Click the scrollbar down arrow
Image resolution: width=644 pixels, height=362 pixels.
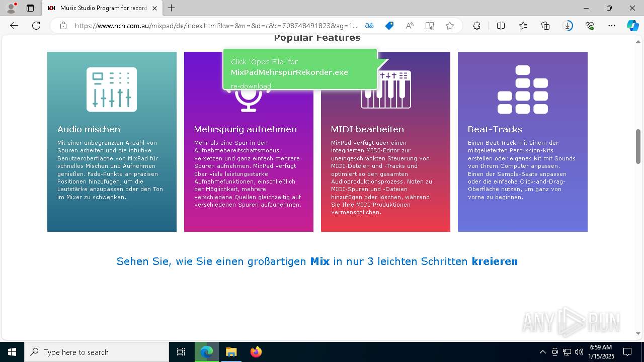[x=638, y=333]
